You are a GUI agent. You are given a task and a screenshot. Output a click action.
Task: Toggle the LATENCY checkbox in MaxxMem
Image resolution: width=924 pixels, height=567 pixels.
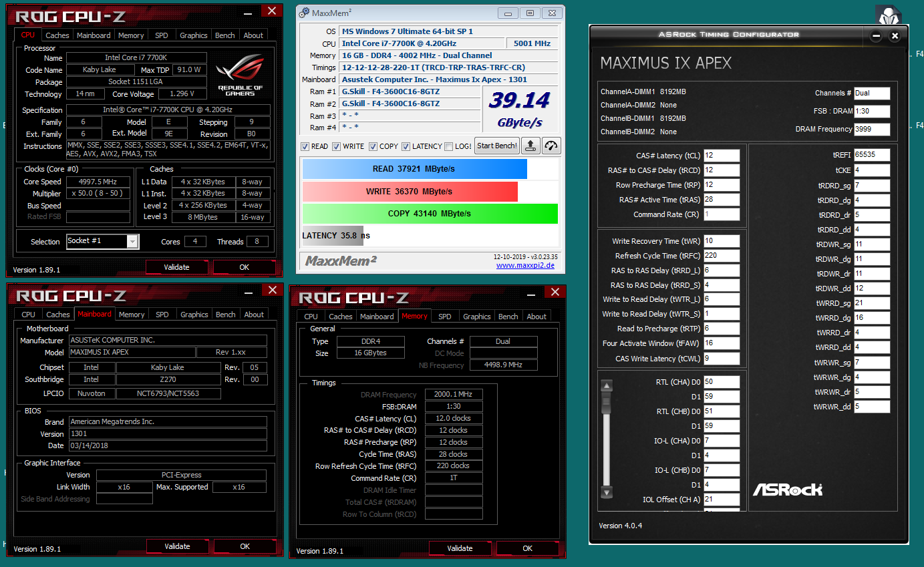(x=406, y=146)
